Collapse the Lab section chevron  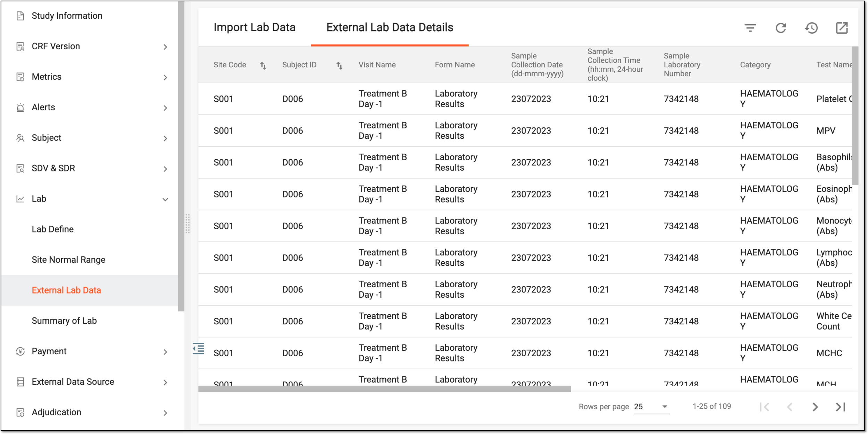click(x=165, y=199)
